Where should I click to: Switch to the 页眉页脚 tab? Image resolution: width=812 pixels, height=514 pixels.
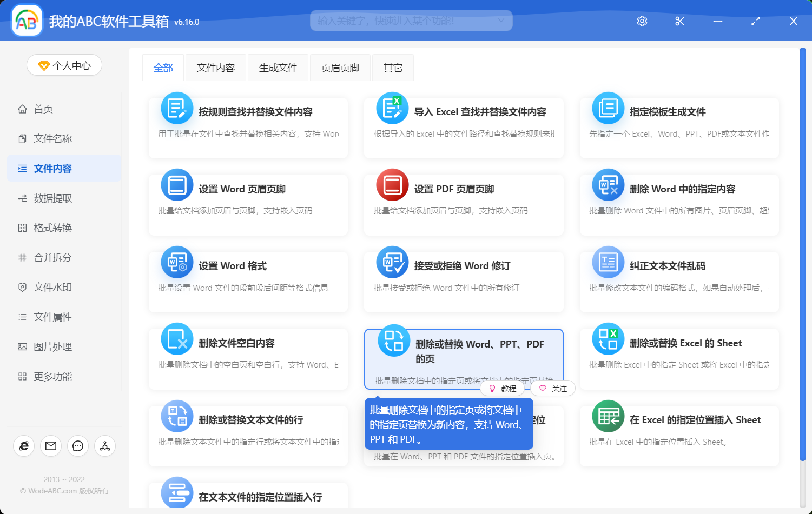point(340,67)
